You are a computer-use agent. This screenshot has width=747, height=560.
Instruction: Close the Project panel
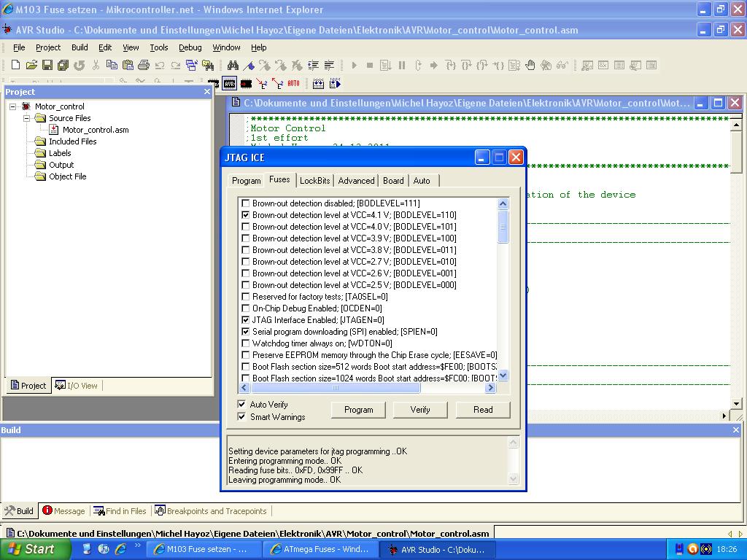(x=206, y=91)
